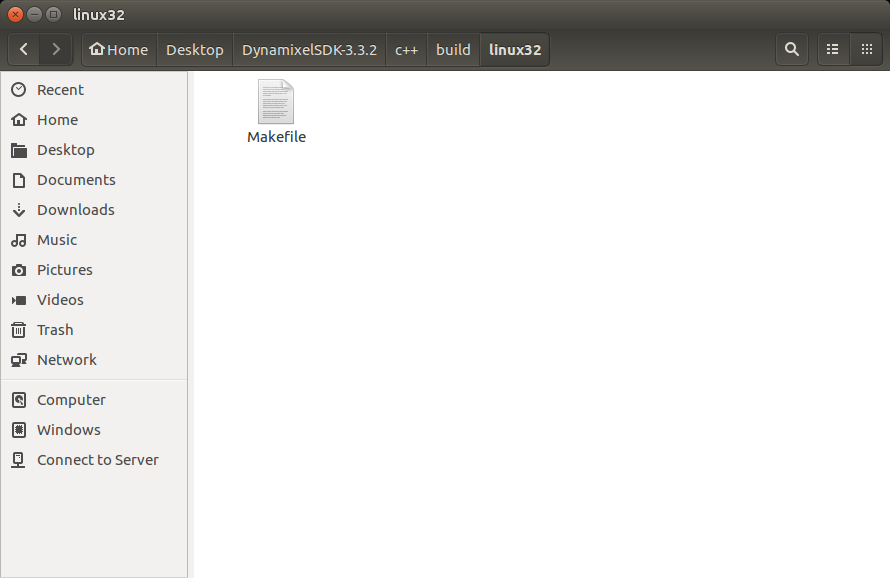Open the Home breadcrumb location

pos(118,49)
